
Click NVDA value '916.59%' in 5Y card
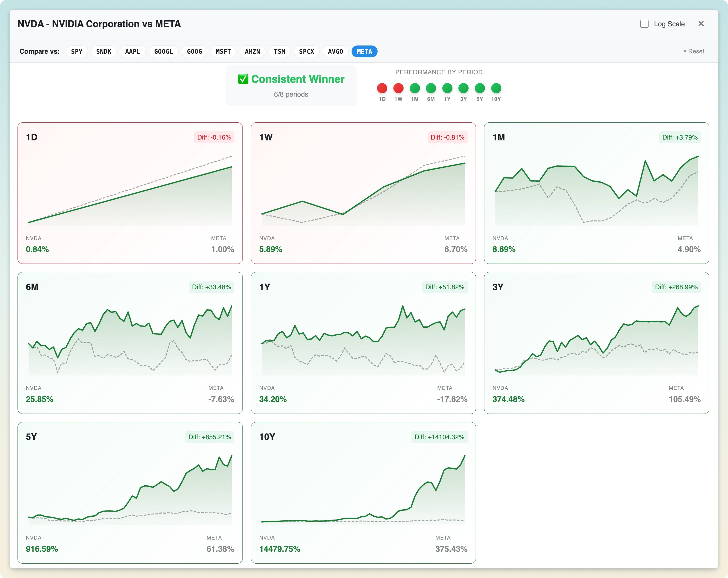pos(42,549)
